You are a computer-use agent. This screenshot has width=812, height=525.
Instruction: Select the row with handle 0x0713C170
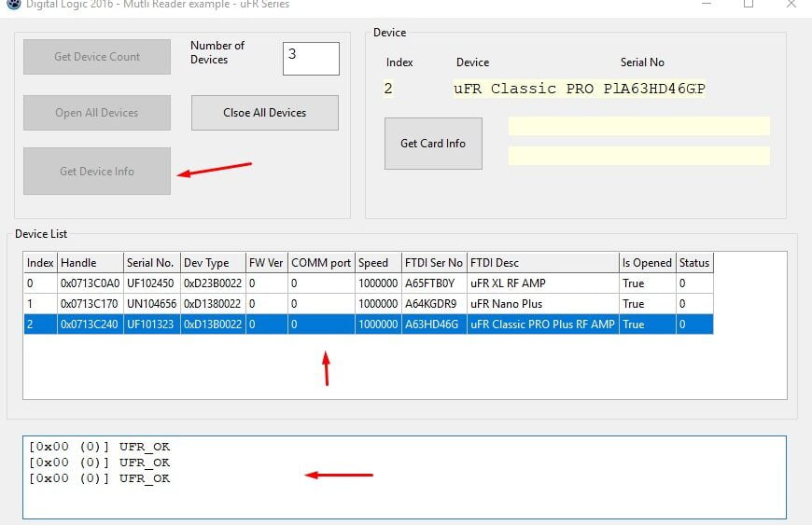(x=369, y=304)
